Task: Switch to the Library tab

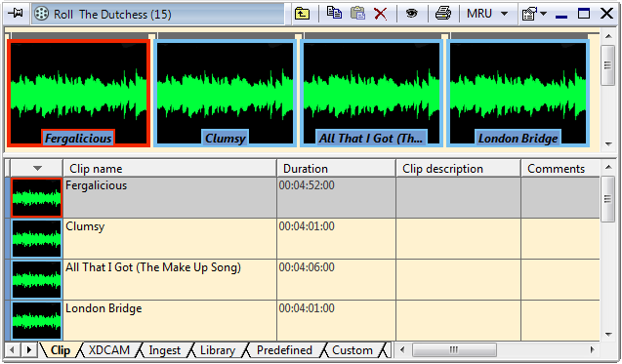Action: tap(218, 350)
